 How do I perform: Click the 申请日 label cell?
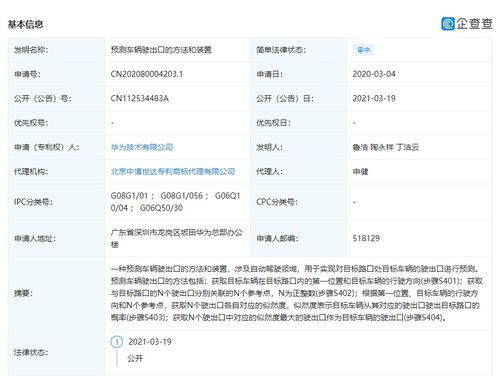pos(298,74)
